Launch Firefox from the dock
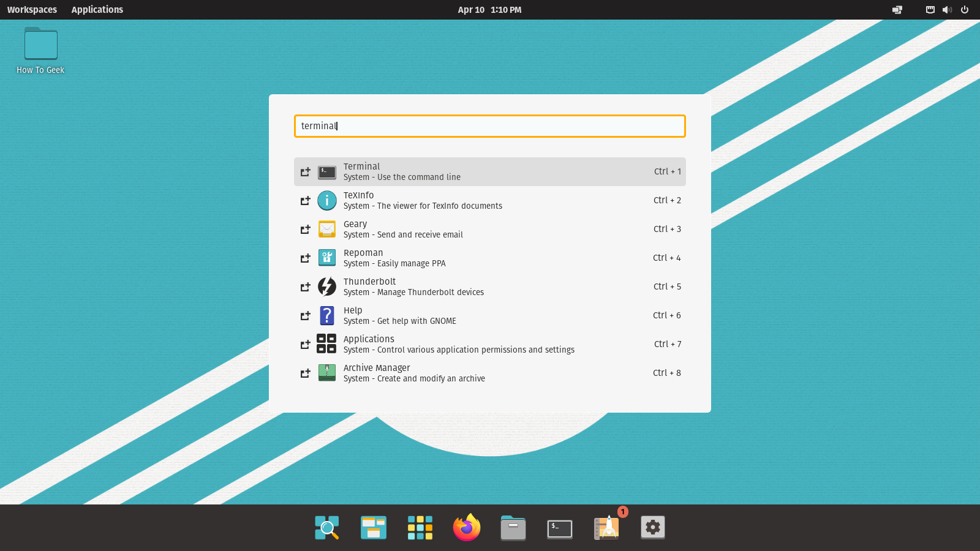Viewport: 980px width, 551px height. coord(467,527)
